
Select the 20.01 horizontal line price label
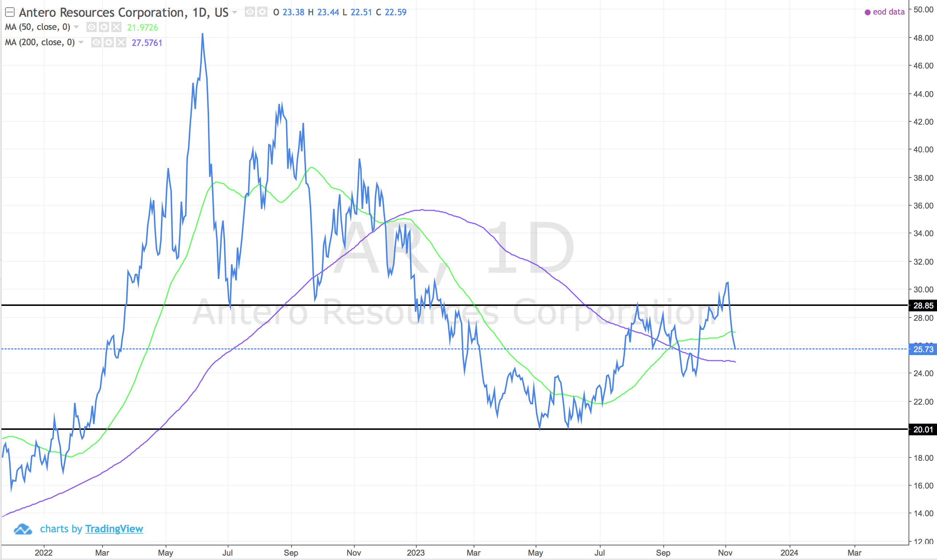coord(923,429)
